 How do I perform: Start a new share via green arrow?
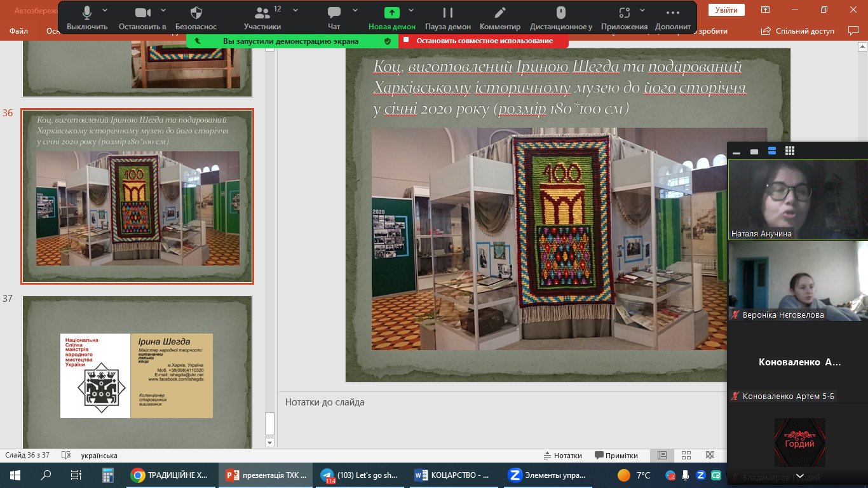[392, 18]
